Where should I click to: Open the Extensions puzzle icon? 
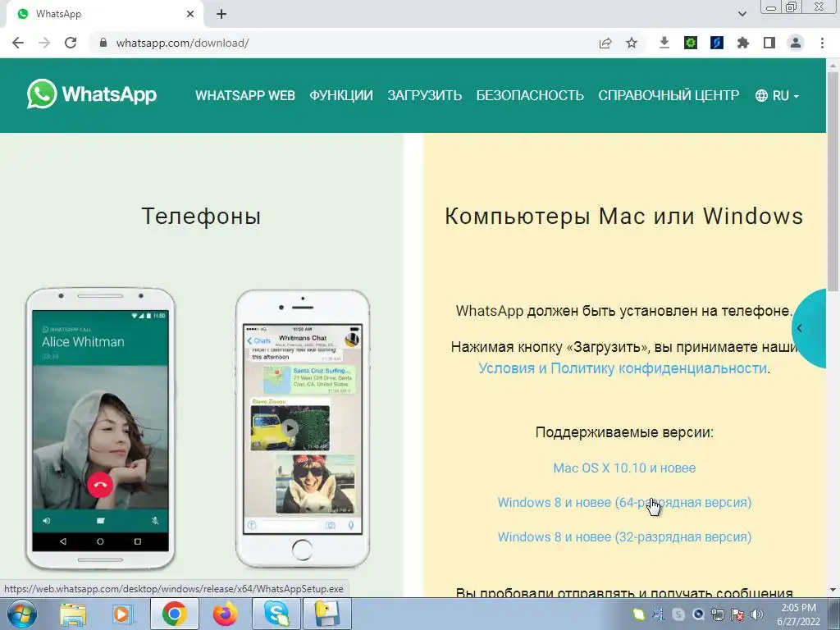click(743, 43)
